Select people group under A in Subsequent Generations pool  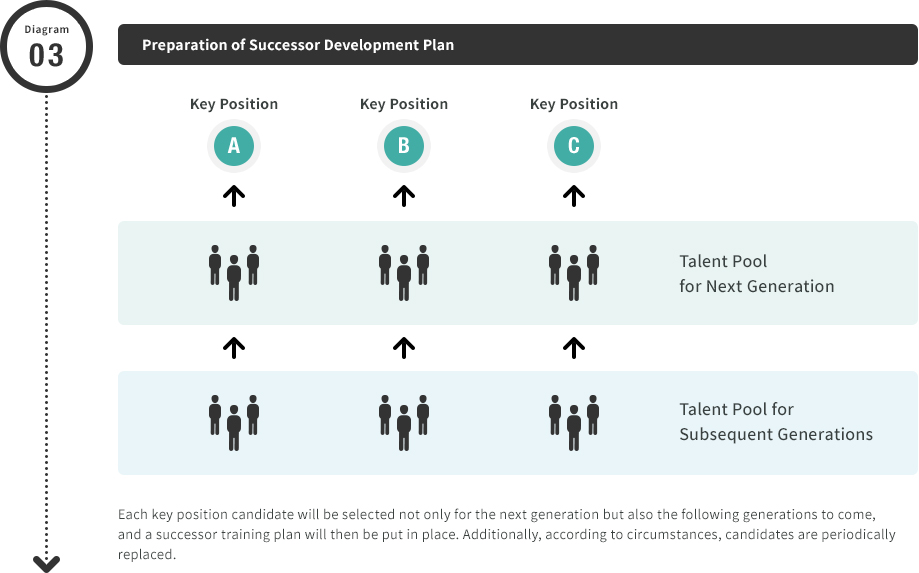pos(234,422)
